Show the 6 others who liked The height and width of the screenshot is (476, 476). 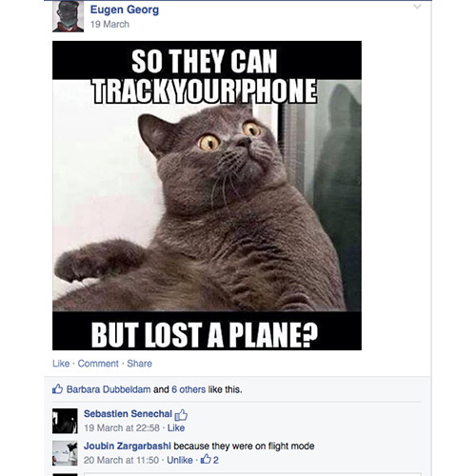(x=188, y=389)
